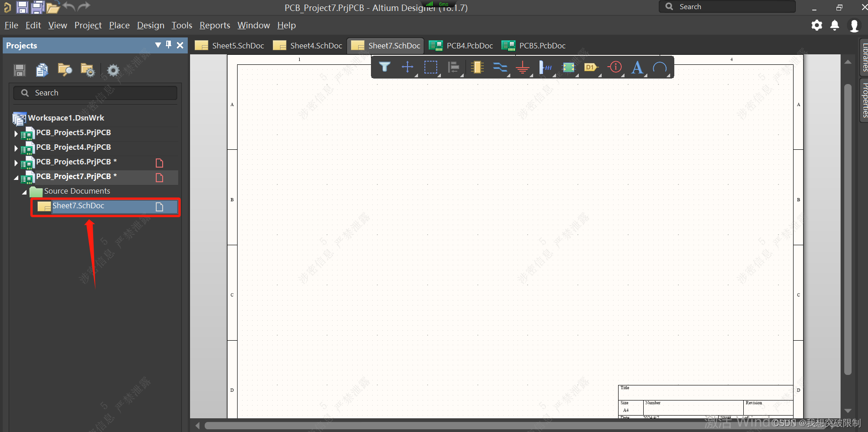Pin the Projects panel
868x432 pixels.
pyautogui.click(x=169, y=45)
